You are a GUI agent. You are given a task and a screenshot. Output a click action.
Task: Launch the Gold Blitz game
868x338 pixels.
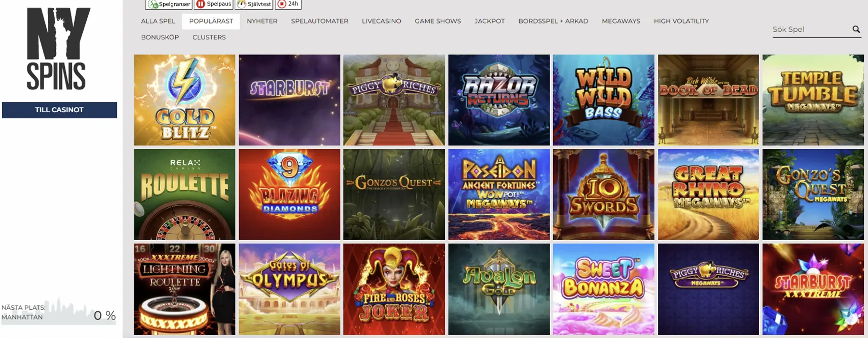click(185, 100)
